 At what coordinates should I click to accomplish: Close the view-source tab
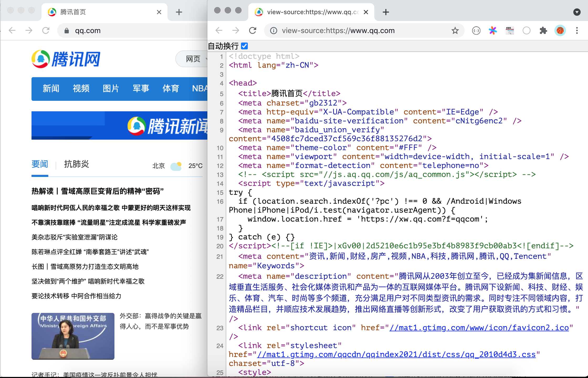pyautogui.click(x=366, y=12)
